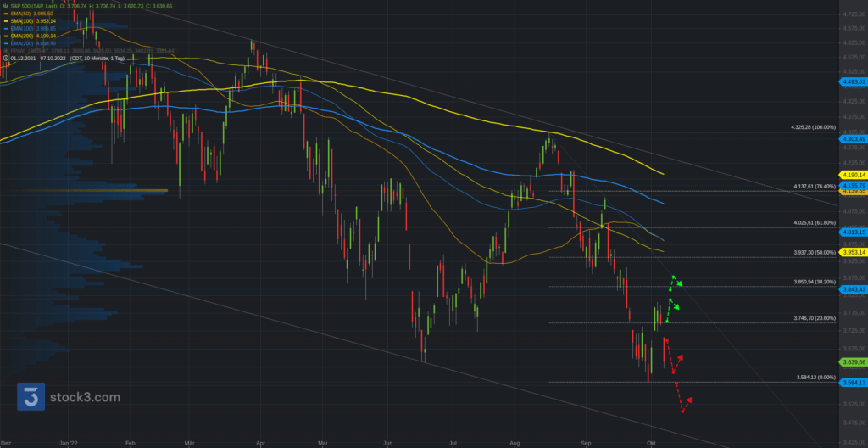Select the Fibonacci label 3.937,30 (50.00%)
Viewport: 868px width, 448px height.
(x=815, y=252)
